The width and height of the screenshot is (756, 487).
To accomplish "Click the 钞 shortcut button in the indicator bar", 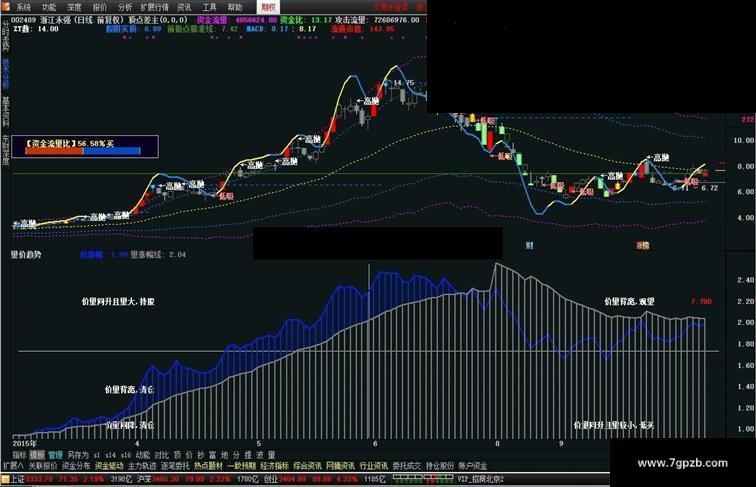I will point(201,455).
